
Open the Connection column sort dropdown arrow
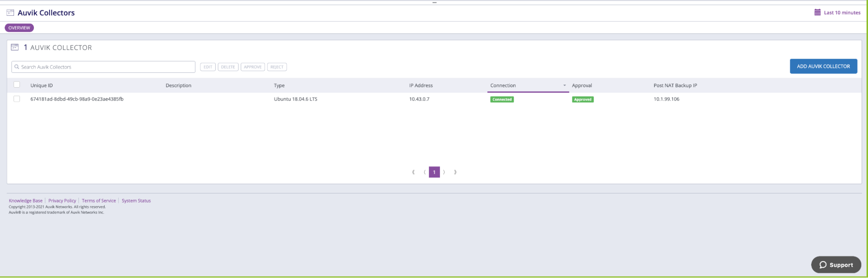(564, 85)
